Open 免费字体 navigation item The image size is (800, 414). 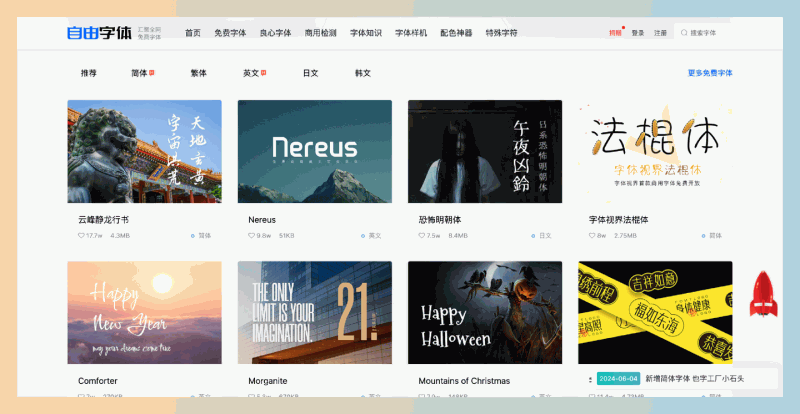coord(230,33)
